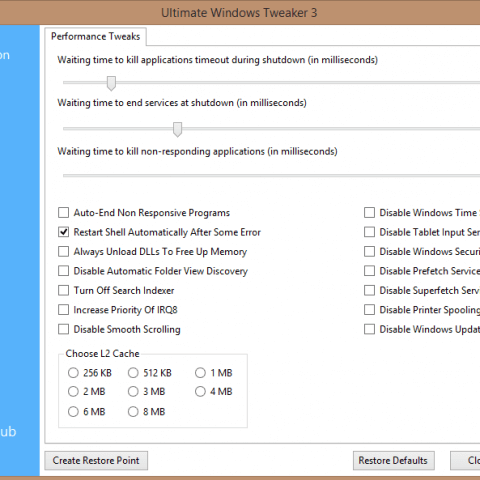Click the end services shutdown slider thumb

178,129
